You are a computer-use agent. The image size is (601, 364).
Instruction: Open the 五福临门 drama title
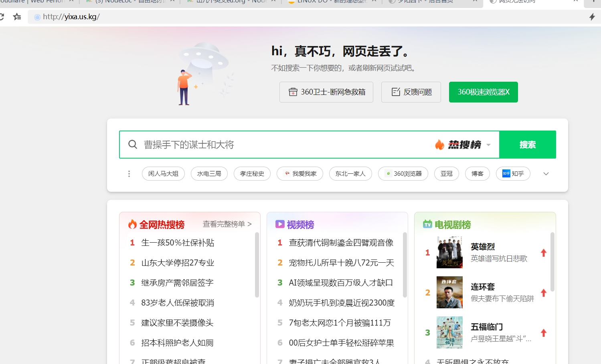pos(487,327)
